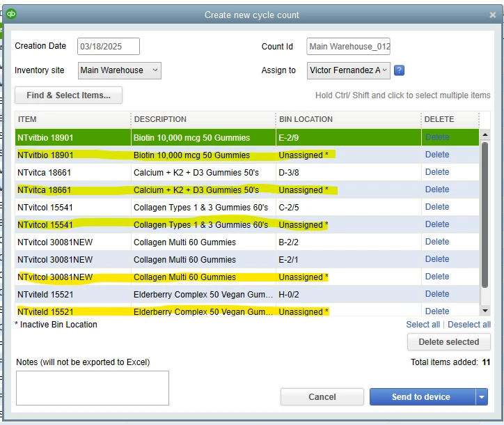Delete the Unassigned NTvitcol 15541 row

pyautogui.click(x=436, y=224)
